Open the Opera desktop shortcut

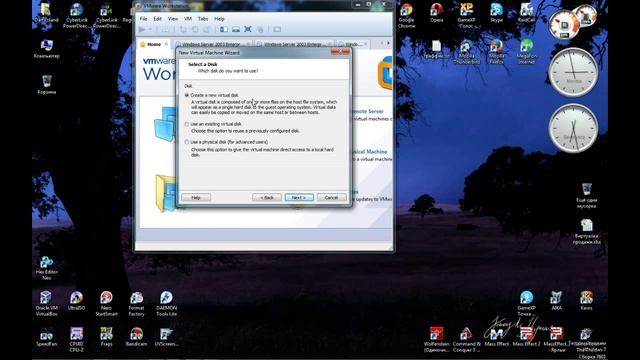click(x=436, y=13)
